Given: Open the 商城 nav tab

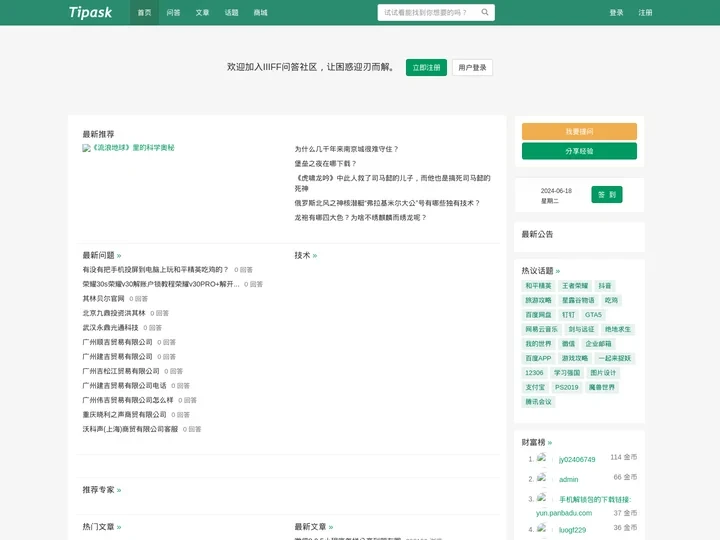Looking at the screenshot, I should tap(260, 12).
